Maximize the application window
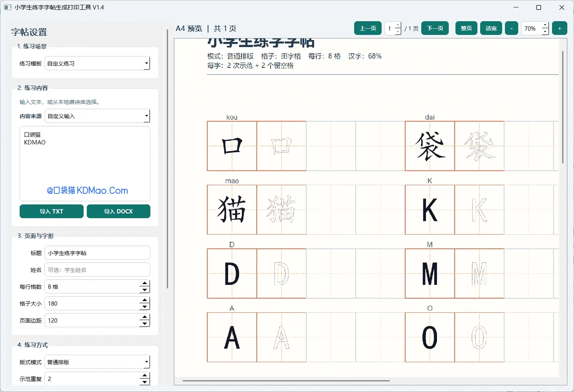Screen dimensions: 574x392 [x=539, y=7]
